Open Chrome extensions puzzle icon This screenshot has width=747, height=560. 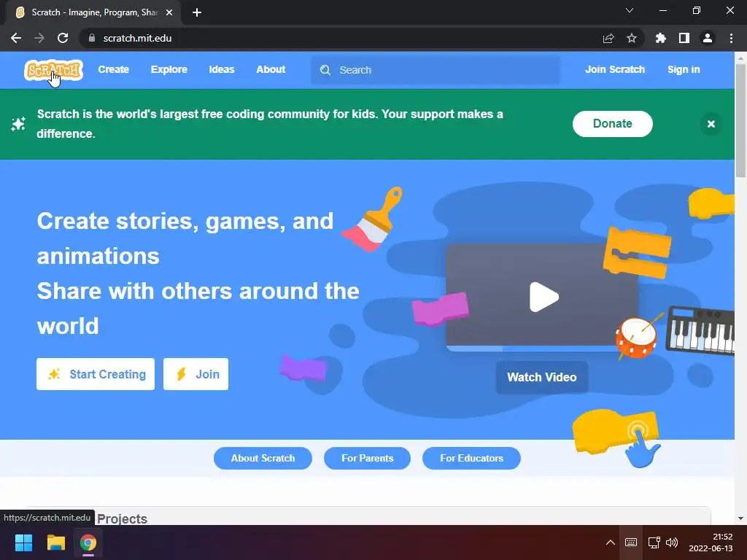pyautogui.click(x=660, y=38)
